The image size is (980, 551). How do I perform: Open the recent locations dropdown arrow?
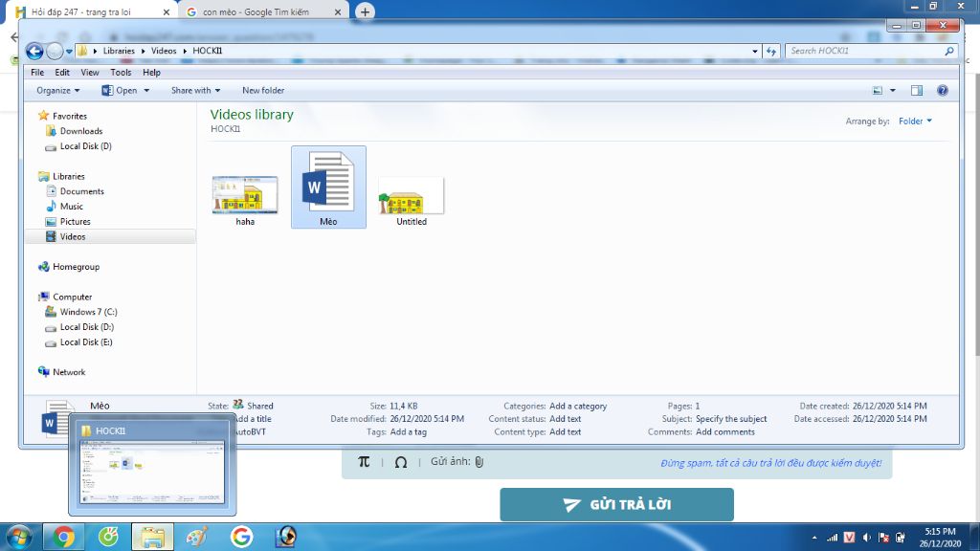[69, 52]
